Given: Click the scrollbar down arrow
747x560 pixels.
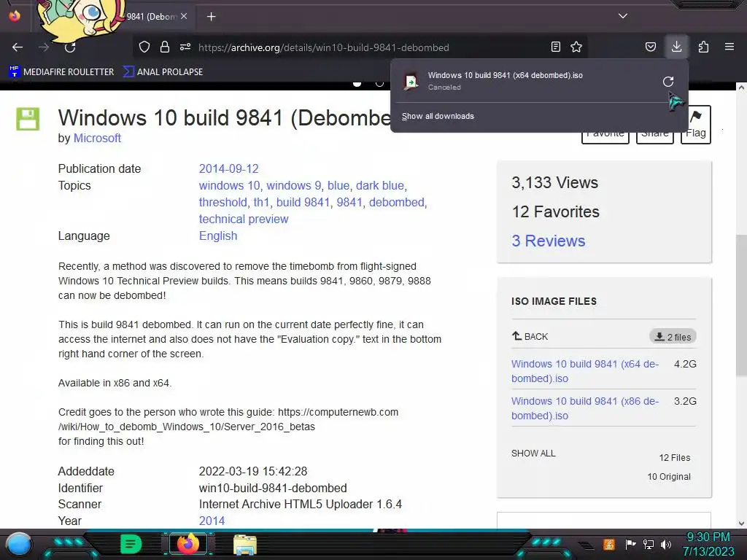Looking at the screenshot, I should 741,523.
